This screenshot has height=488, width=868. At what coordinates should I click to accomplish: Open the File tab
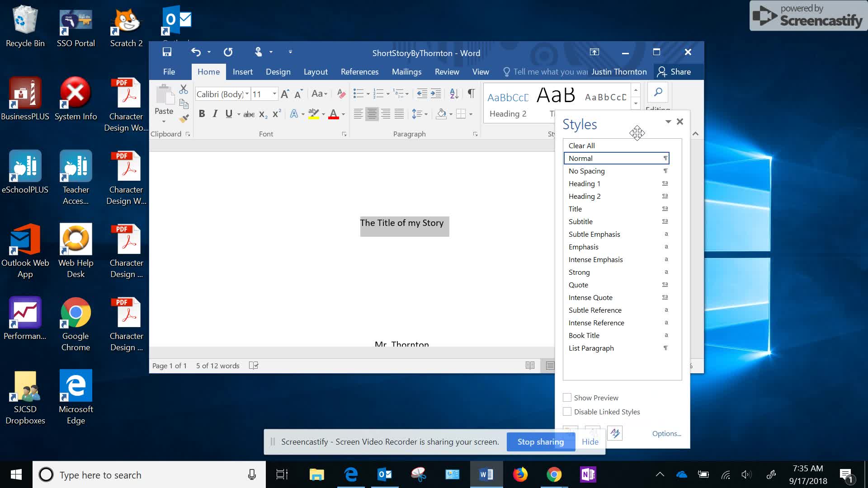(169, 72)
